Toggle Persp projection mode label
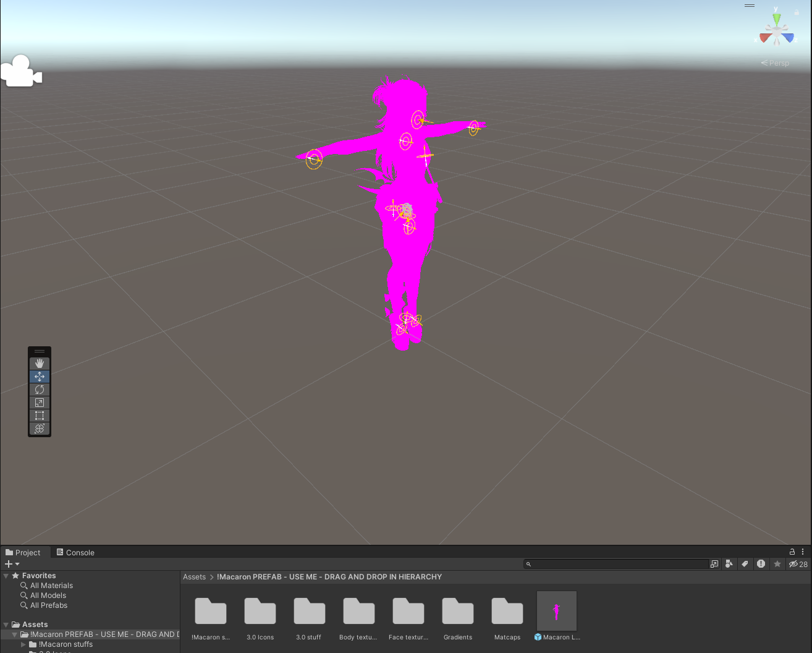 click(x=775, y=63)
